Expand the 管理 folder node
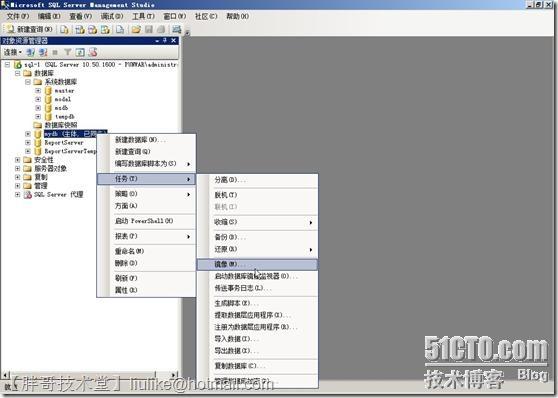This screenshot has width=558, height=398. (17, 186)
